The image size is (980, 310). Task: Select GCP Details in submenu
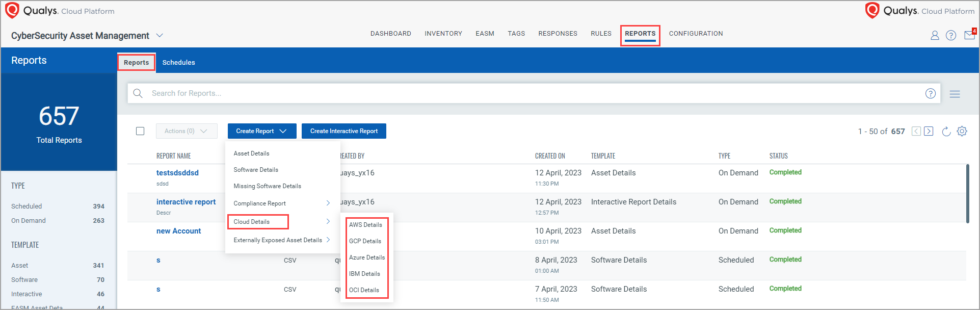[365, 241]
